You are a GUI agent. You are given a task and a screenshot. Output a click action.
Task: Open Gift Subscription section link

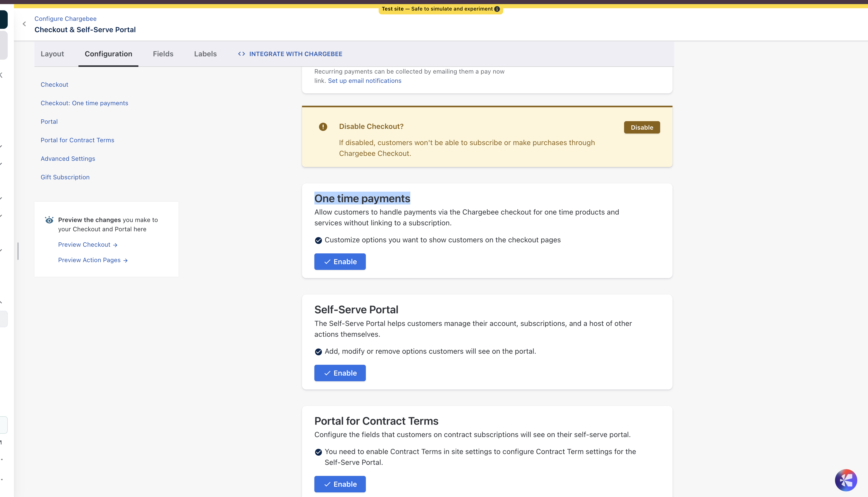point(65,177)
